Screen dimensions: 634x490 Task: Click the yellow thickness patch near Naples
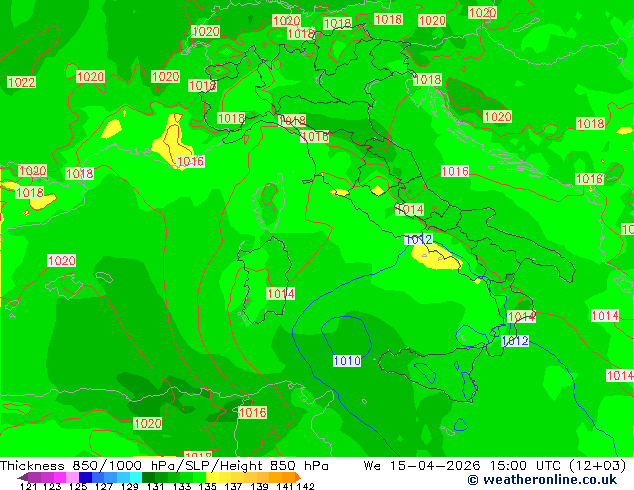[435, 258]
